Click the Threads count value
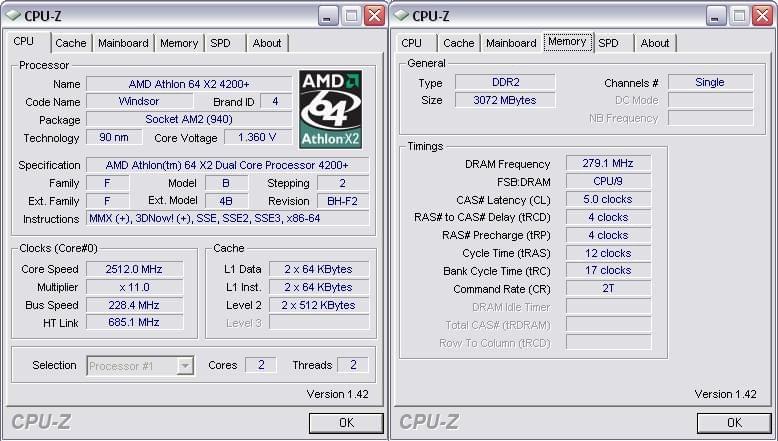Screen dimensions: 778x441 pyautogui.click(x=353, y=365)
